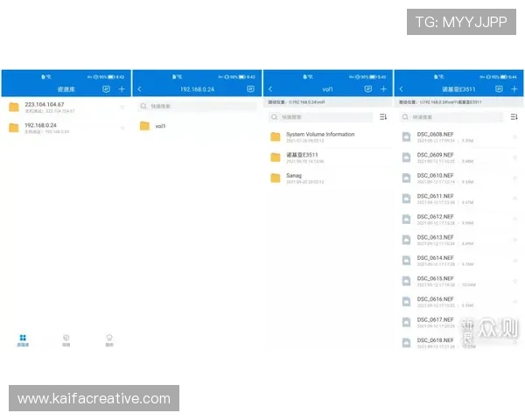
Task: Tap the file icon of DSC_0614.NEF
Action: (407, 261)
